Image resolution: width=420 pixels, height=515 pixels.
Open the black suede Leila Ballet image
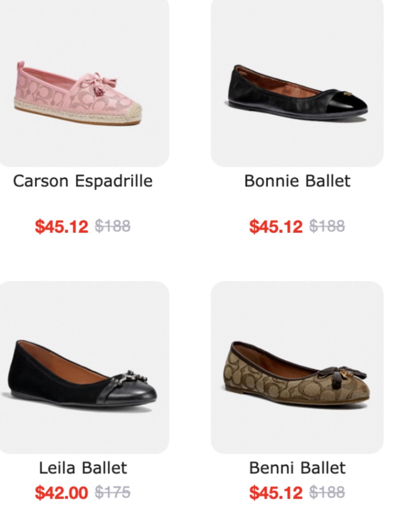[82, 372]
